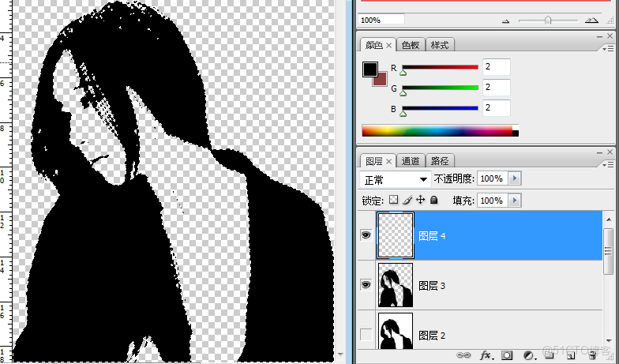Screen dimensions: 619x364
Task: Open the fx layer style menu
Action: (486, 355)
